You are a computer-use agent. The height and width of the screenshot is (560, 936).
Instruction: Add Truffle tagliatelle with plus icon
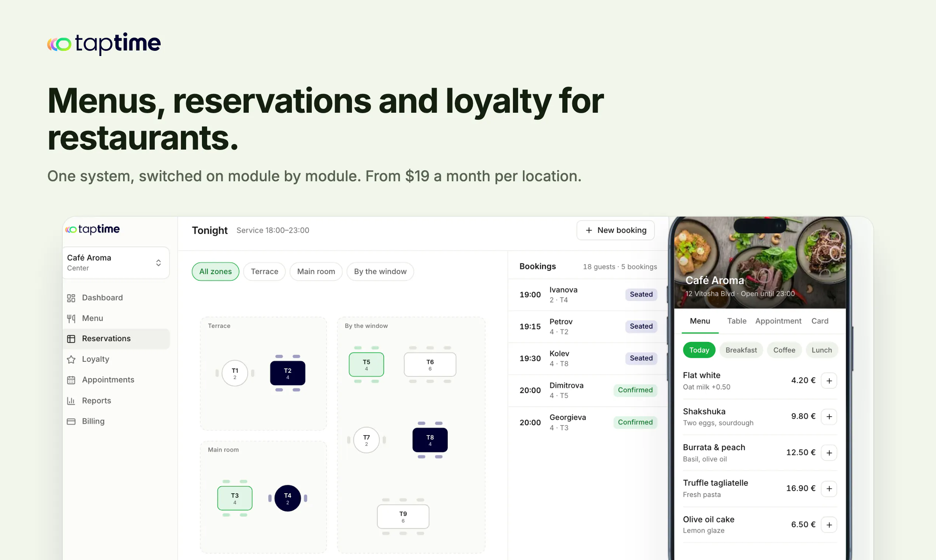click(x=829, y=489)
